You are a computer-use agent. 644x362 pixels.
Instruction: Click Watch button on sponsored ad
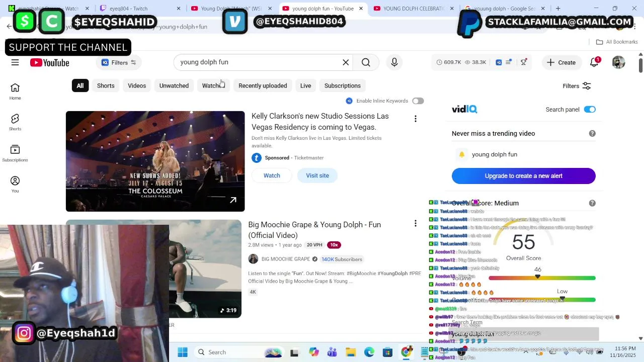tap(272, 175)
